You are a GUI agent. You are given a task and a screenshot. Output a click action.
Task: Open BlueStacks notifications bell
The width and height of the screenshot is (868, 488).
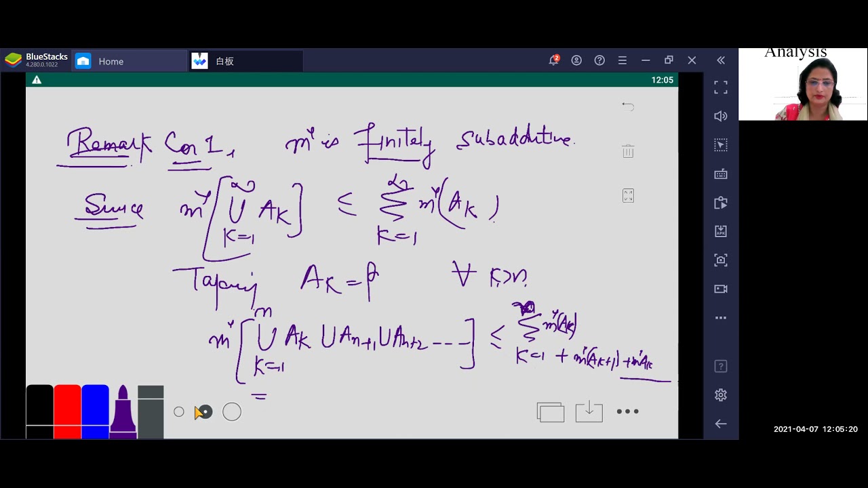click(x=554, y=60)
